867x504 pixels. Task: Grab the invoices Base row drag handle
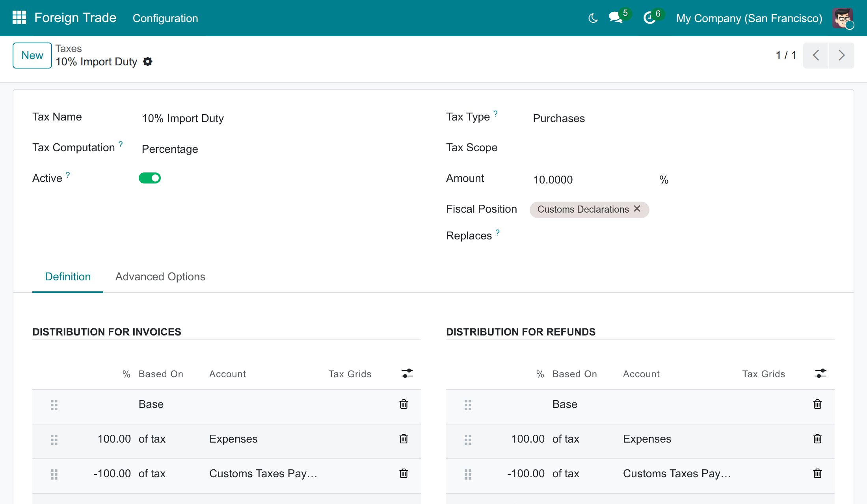click(x=54, y=405)
